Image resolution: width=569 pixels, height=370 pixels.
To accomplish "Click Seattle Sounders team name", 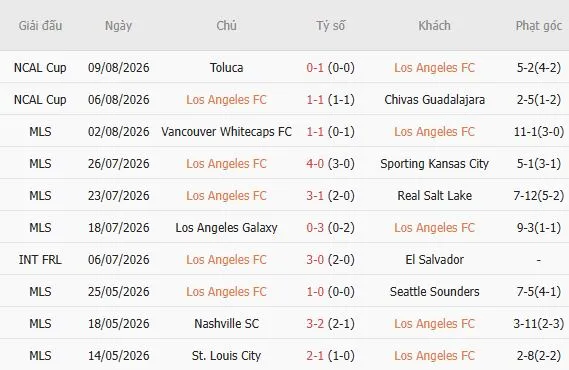I will 434,292.
